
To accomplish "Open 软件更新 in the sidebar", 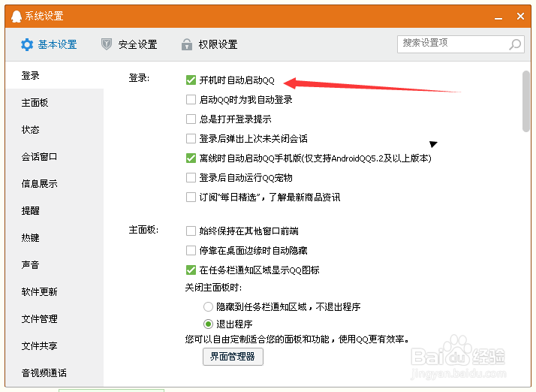I will coord(54,292).
